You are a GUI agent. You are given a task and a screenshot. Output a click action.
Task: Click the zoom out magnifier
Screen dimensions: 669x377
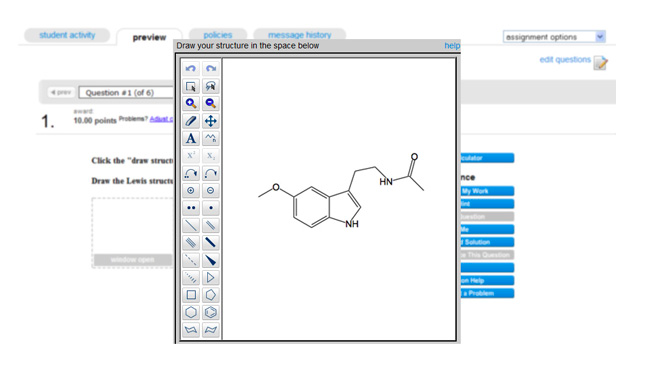[x=210, y=103]
